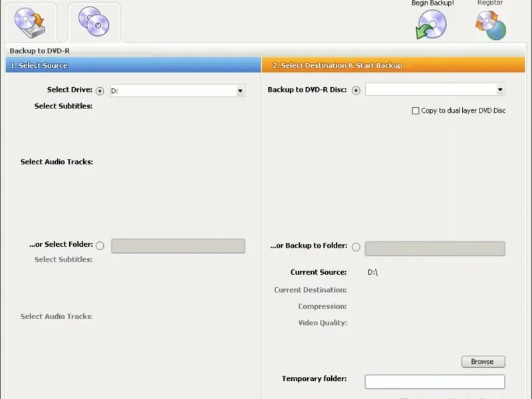Image resolution: width=532 pixels, height=399 pixels.
Task: Click the Backup to DVD-R title text
Action: click(x=40, y=51)
